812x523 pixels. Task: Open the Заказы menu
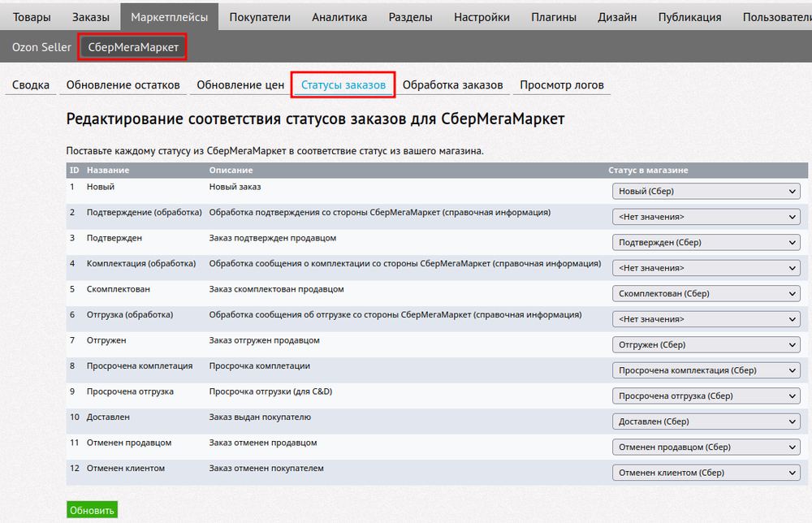[91, 17]
